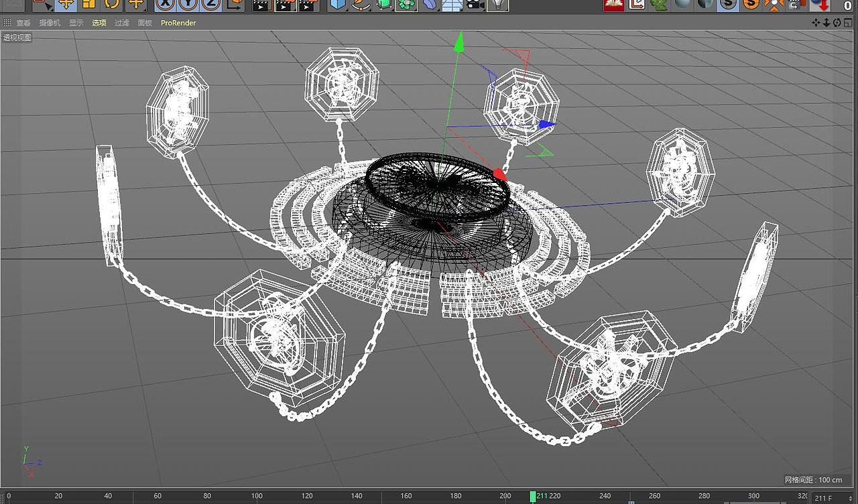Toggle the viewport maximize icon
This screenshot has height=504, width=858.
[848, 23]
